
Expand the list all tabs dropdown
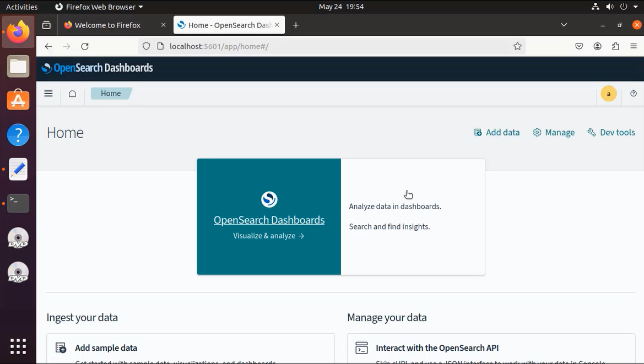pos(564,25)
